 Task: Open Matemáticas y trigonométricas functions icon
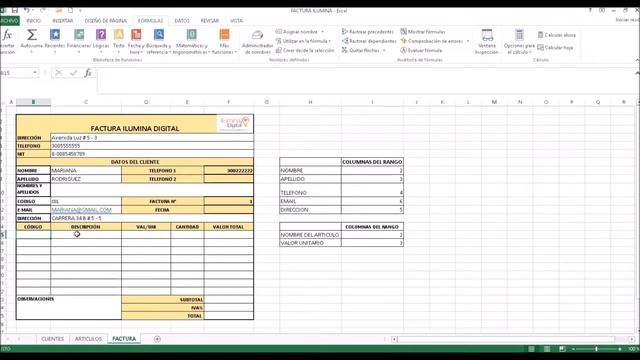coord(191,35)
